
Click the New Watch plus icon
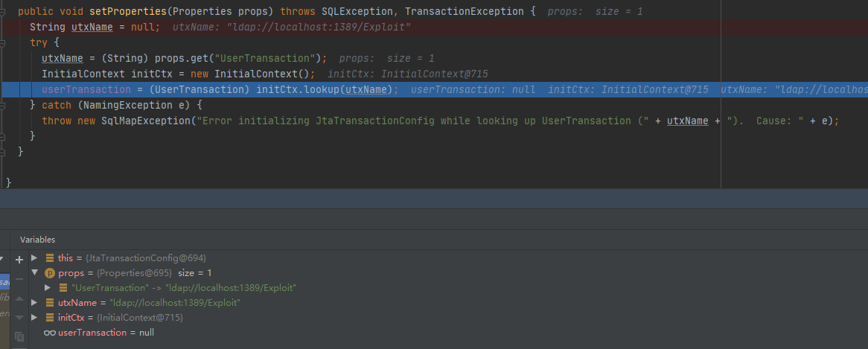pos(19,260)
